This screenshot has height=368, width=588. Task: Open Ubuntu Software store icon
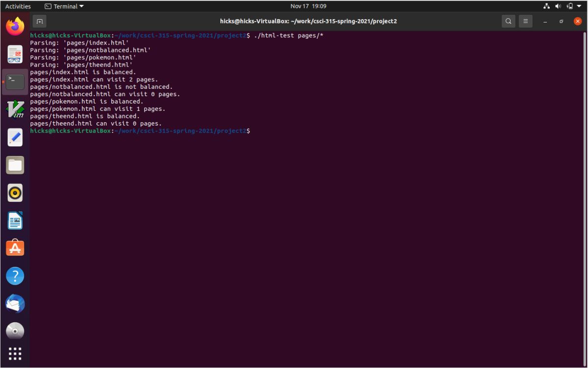pos(15,248)
